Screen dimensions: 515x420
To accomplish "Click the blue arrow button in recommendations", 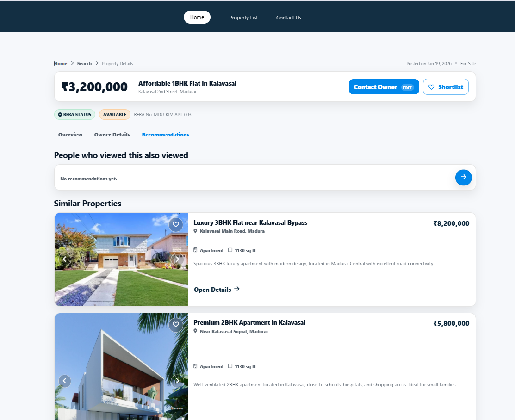I will (463, 177).
